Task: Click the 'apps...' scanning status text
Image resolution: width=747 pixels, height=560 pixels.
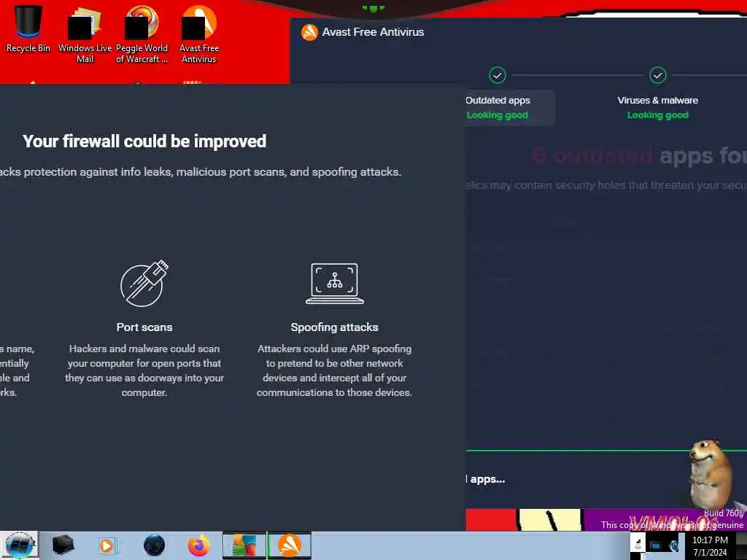Action: click(x=486, y=479)
